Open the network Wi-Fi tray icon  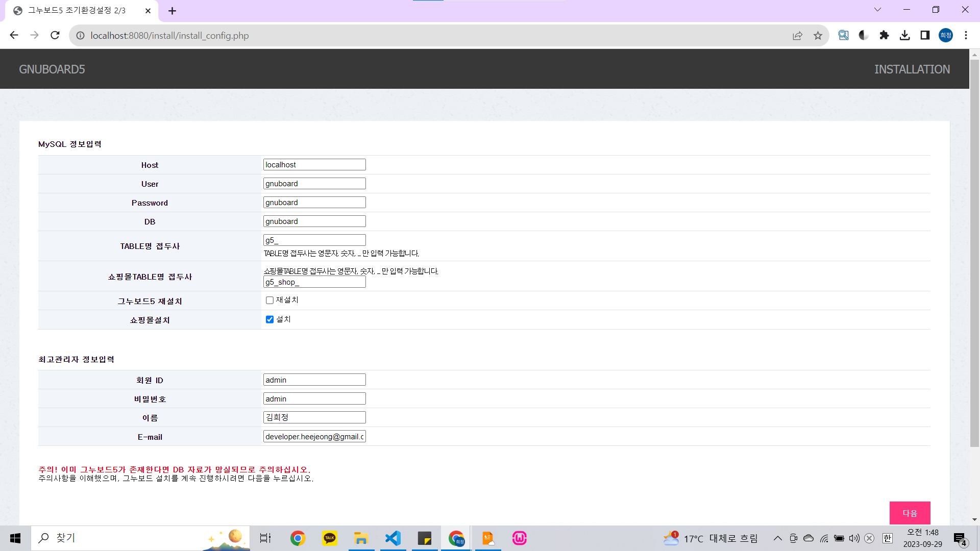click(824, 538)
